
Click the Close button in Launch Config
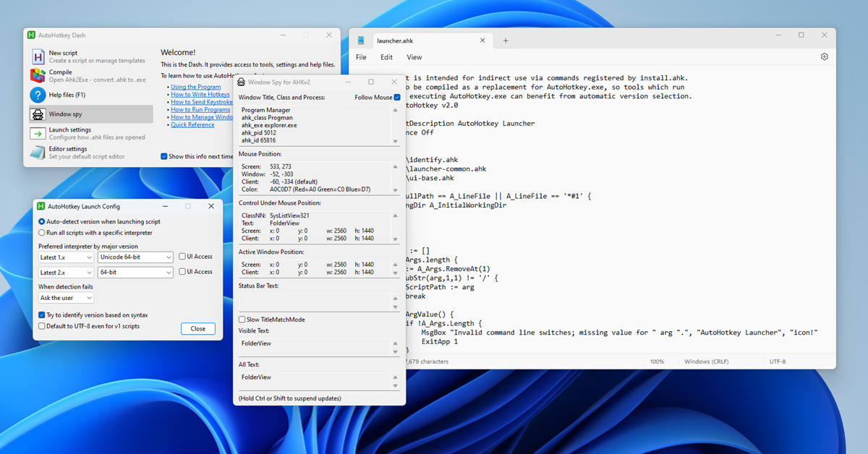click(x=198, y=328)
